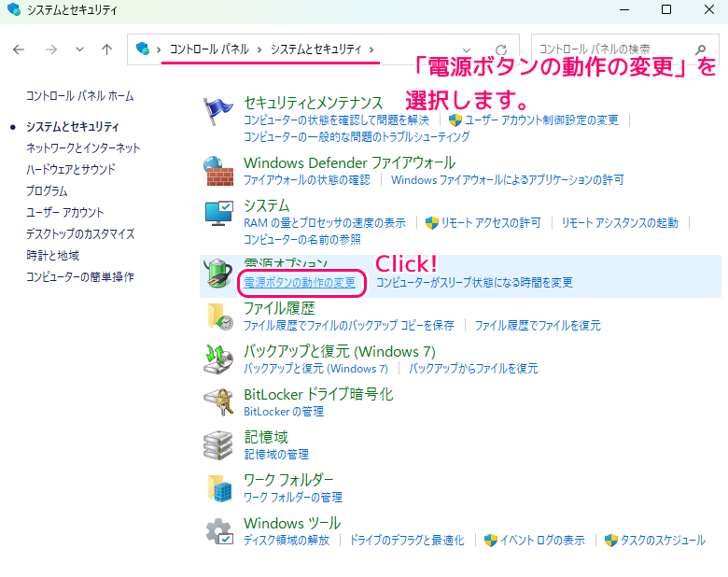The height and width of the screenshot is (577, 728).
Task: Open Windows ファイアウォールによるアプリケーションの許可
Action: click(508, 180)
